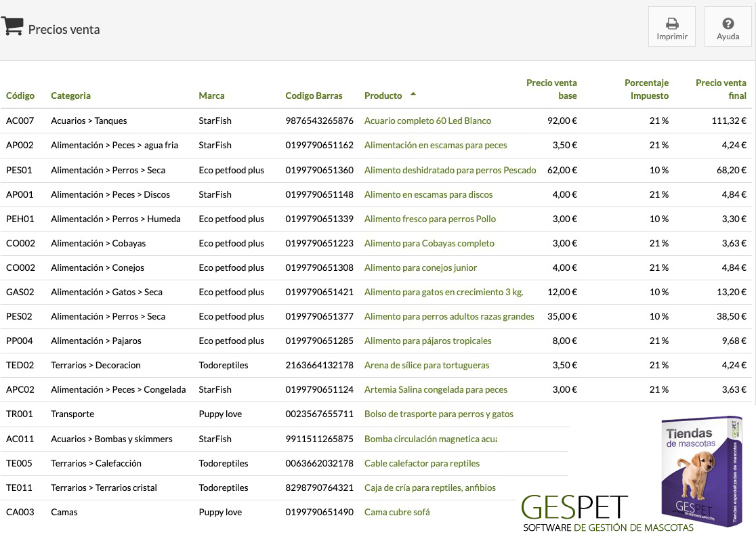Select code cell GAS02
This screenshot has width=756, height=541.
click(x=20, y=292)
